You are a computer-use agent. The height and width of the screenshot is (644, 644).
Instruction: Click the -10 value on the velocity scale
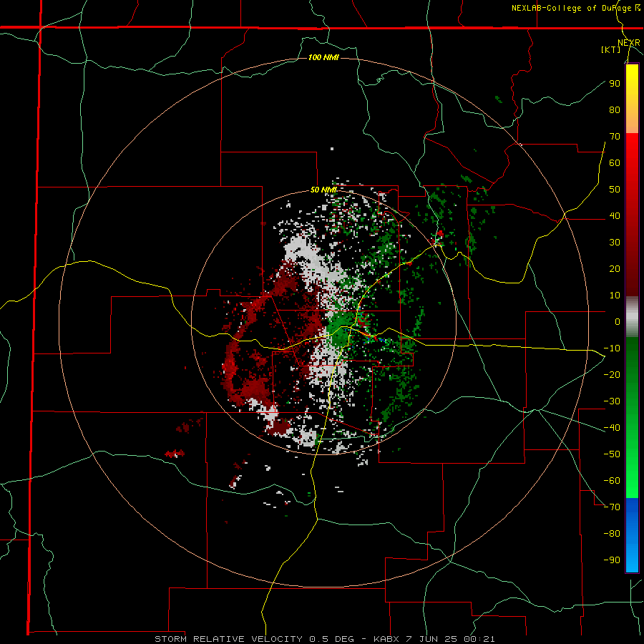[612, 348]
